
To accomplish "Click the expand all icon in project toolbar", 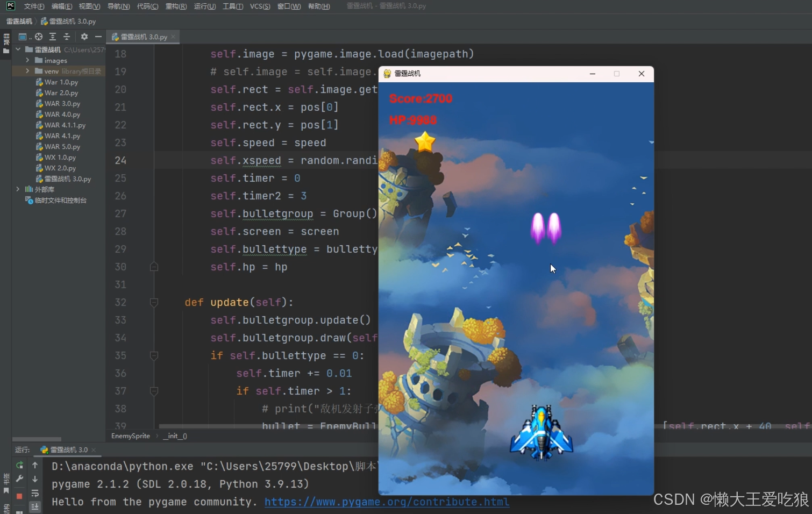I will [x=53, y=37].
